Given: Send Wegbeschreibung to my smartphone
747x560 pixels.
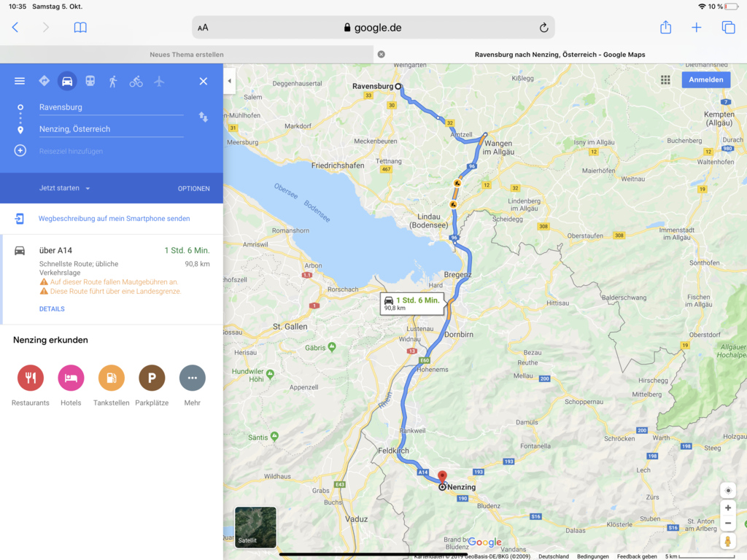Looking at the screenshot, I should (115, 219).
